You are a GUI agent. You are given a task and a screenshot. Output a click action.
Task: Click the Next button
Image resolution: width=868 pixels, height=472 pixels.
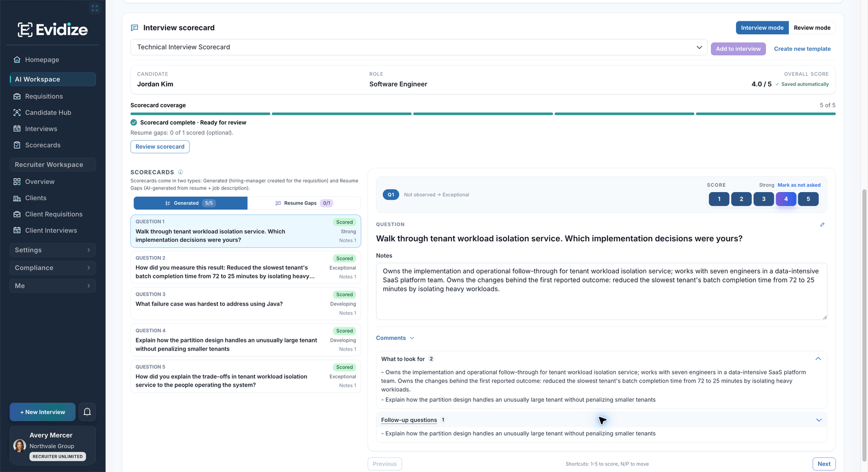(x=824, y=464)
